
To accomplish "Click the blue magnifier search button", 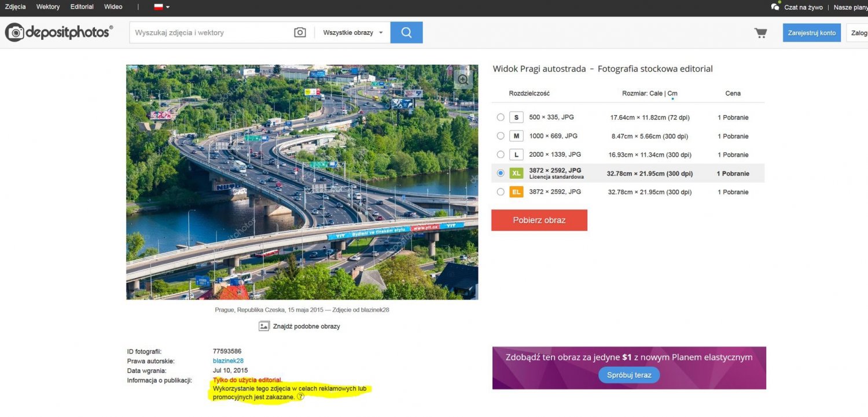I will coord(406,32).
